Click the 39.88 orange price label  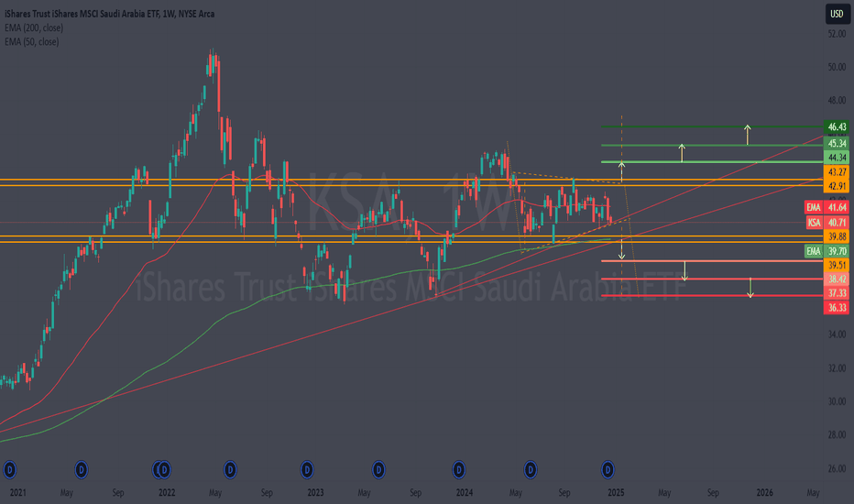[x=836, y=236]
